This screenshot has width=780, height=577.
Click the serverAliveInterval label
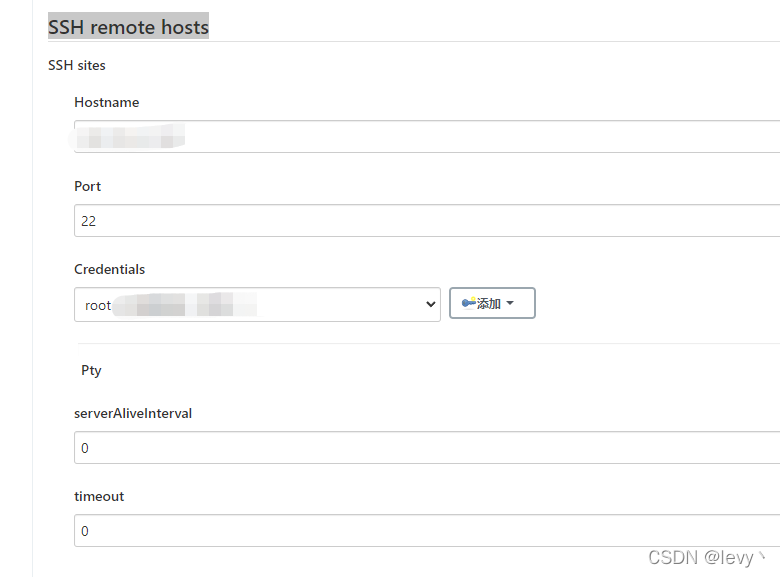133,413
